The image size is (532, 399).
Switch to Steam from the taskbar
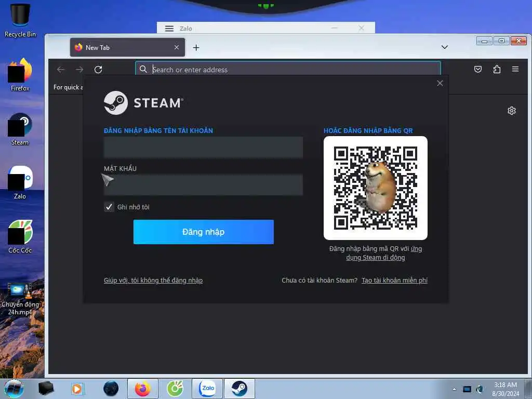click(x=240, y=389)
